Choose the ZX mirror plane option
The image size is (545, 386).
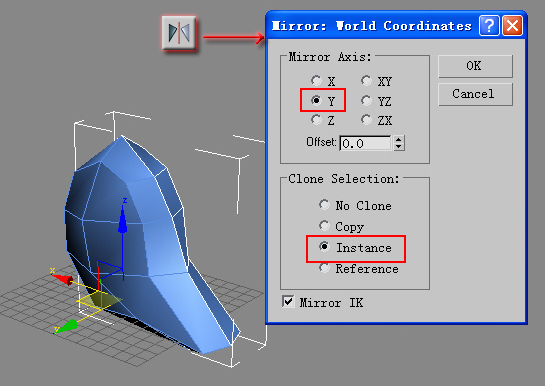[366, 120]
